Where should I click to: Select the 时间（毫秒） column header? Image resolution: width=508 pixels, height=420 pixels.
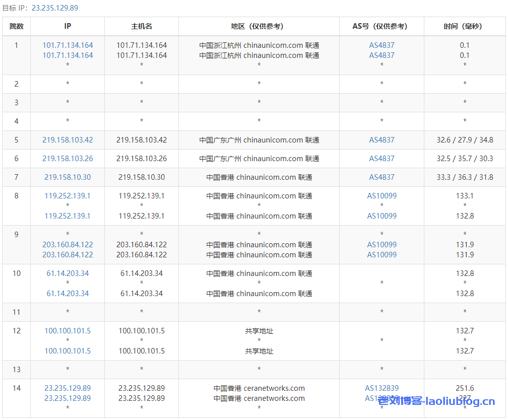point(464,26)
